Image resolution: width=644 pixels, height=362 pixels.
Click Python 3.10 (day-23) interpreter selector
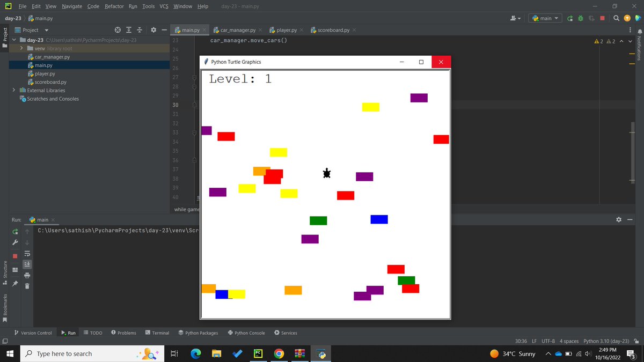pos(606,341)
